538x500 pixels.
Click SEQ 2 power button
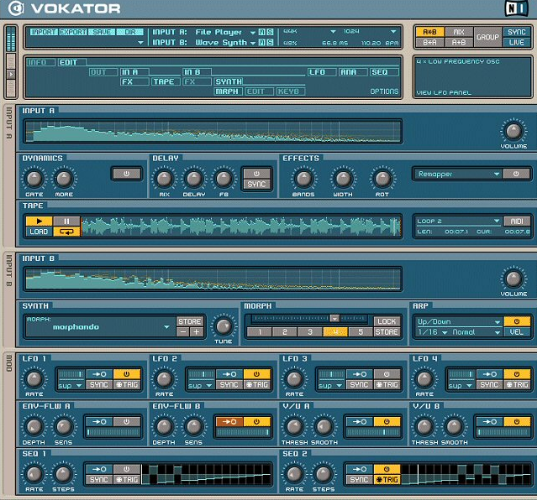[387, 469]
